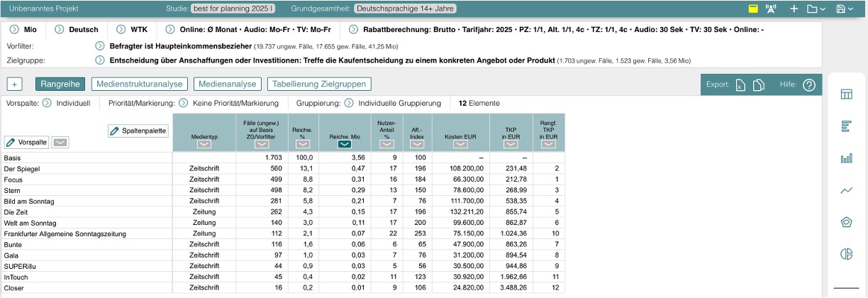Viewport: 868px width, 298px height.
Task: Select vertical bar chart in sidebar
Action: point(846,158)
